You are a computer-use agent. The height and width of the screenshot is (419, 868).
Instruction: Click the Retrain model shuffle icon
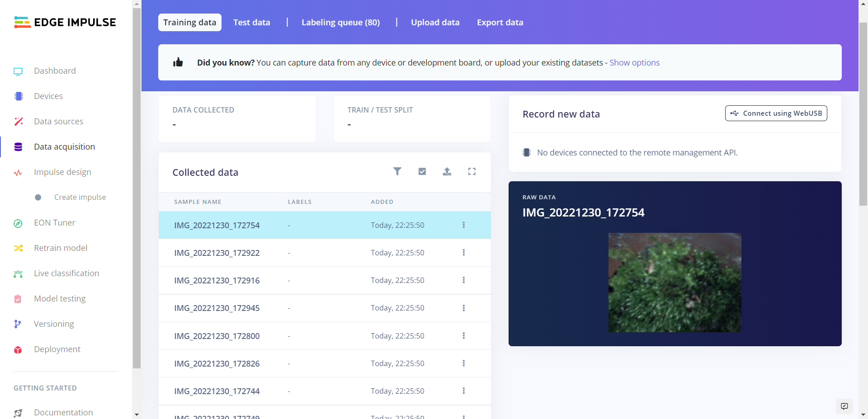tap(19, 248)
